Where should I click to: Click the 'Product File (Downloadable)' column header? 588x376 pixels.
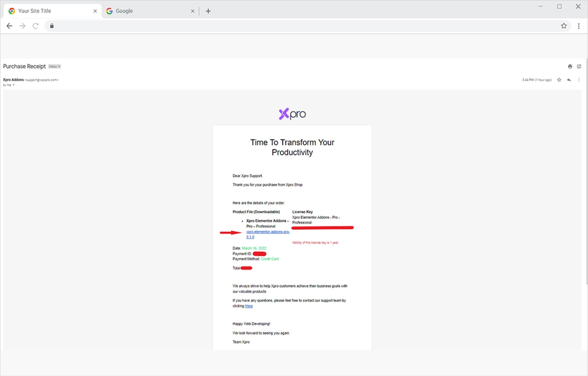[x=256, y=212]
